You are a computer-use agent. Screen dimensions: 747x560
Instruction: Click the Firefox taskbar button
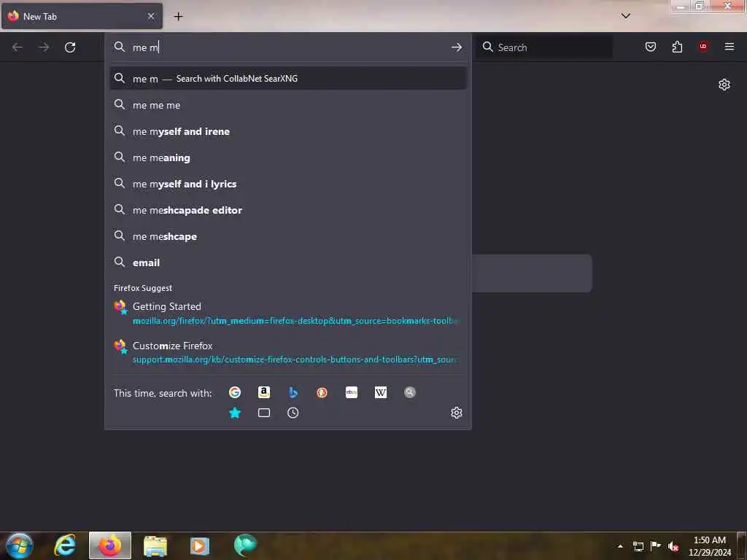pyautogui.click(x=110, y=545)
